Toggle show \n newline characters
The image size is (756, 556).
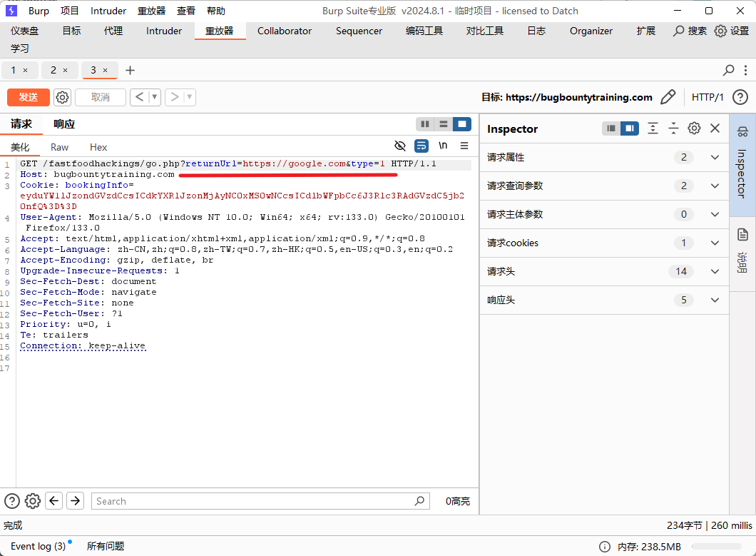click(443, 146)
